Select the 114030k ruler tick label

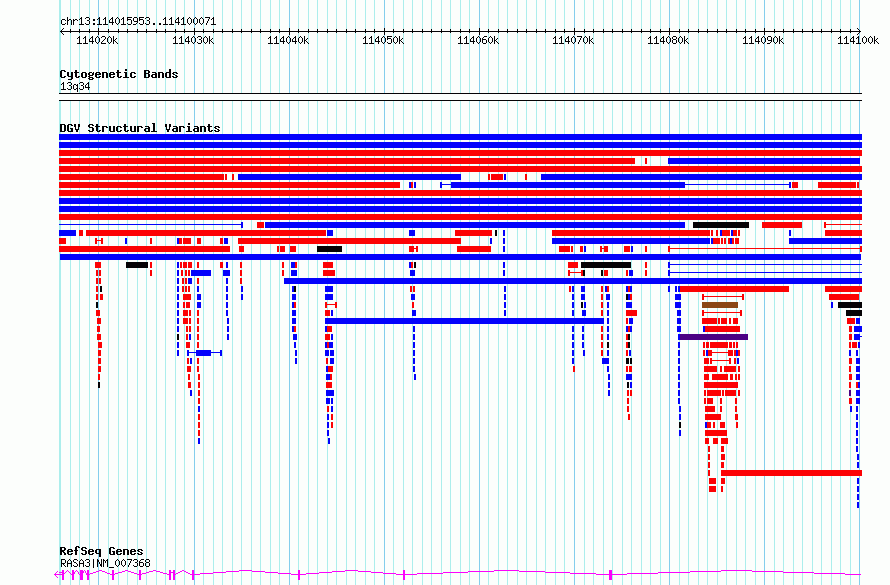click(x=193, y=40)
